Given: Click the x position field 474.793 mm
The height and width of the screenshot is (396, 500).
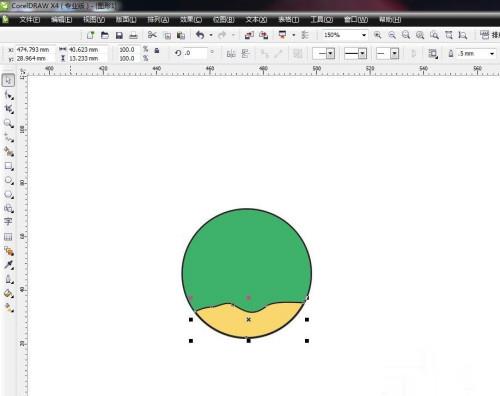Looking at the screenshot, I should tap(35, 50).
